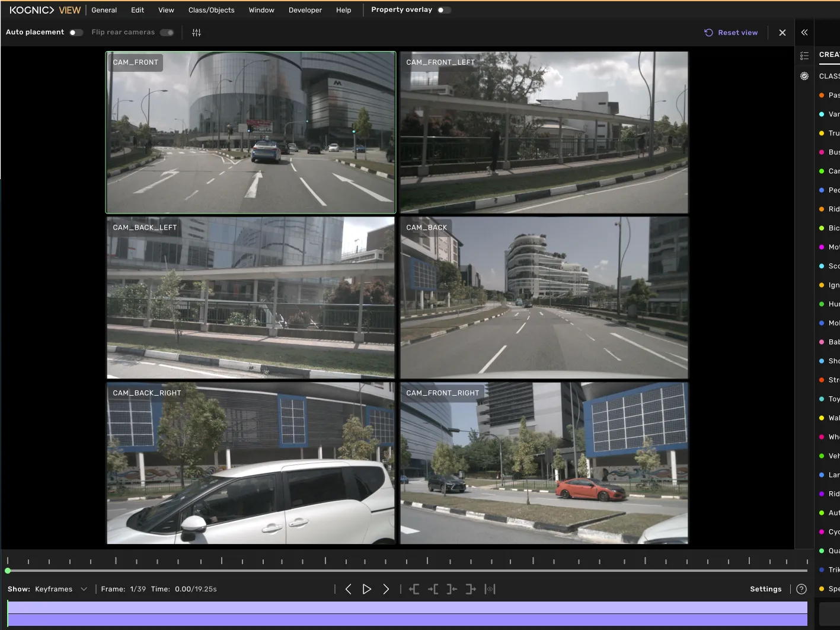The height and width of the screenshot is (630, 840).
Task: Select the pink Bus class in list
Action: tap(829, 152)
